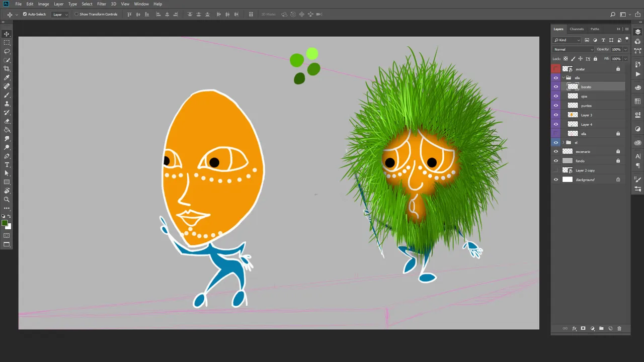Hide the boceto layer

pos(556,87)
